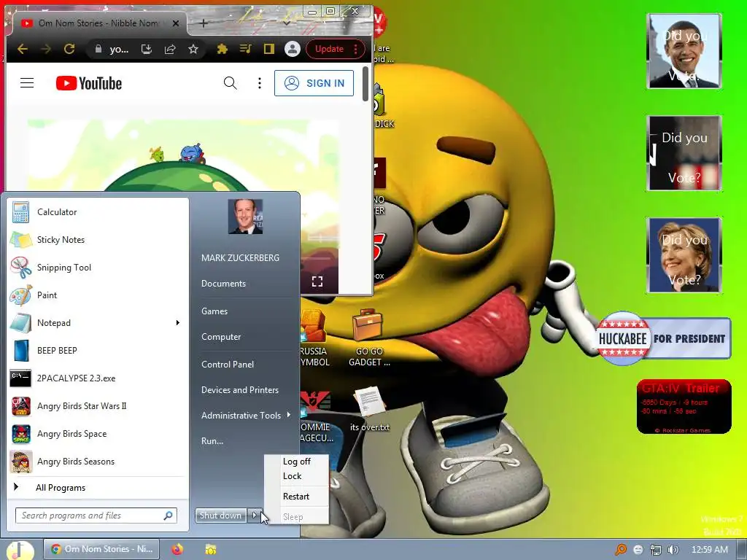Open the Chrome extensions puzzle icon
Viewport: 747px width, 560px height.
point(222,49)
